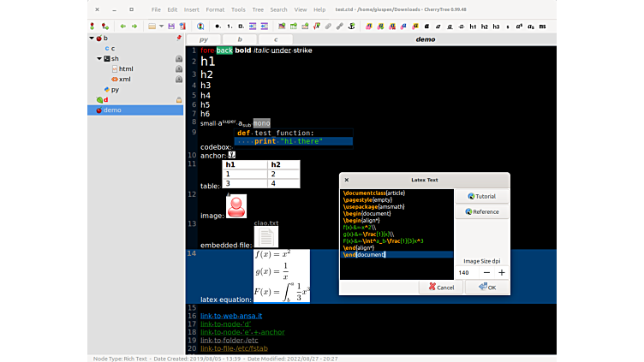Click the green back arrow icon
644x362 pixels.
pyautogui.click(x=122, y=26)
